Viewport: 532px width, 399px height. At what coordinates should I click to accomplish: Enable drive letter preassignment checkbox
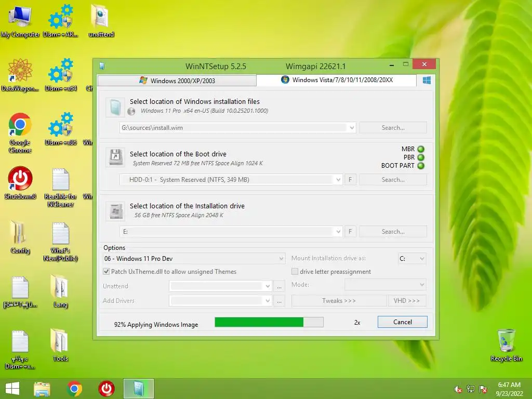click(295, 271)
